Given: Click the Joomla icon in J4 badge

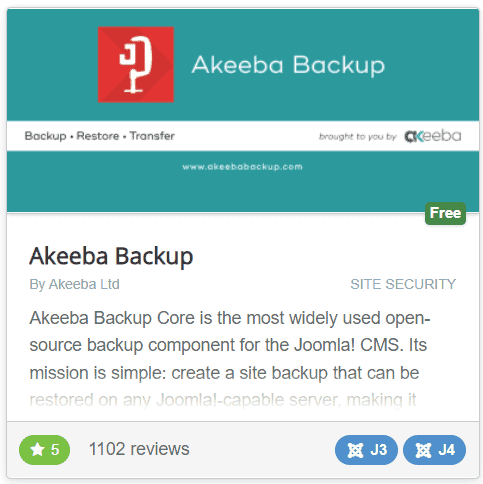Looking at the screenshot, I should 423,450.
